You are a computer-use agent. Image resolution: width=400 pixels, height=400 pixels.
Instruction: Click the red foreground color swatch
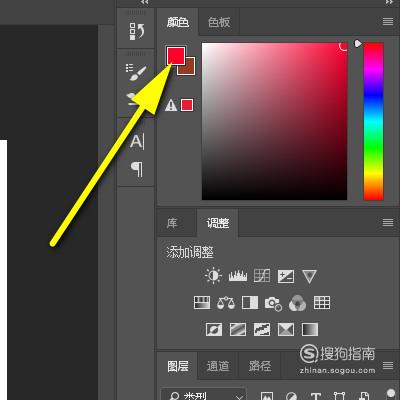(x=176, y=55)
